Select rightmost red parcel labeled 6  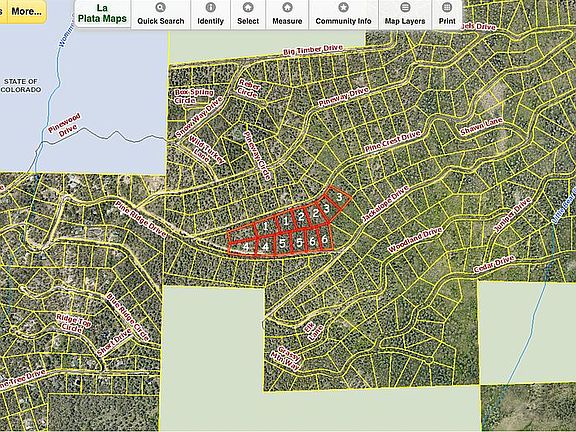point(324,239)
